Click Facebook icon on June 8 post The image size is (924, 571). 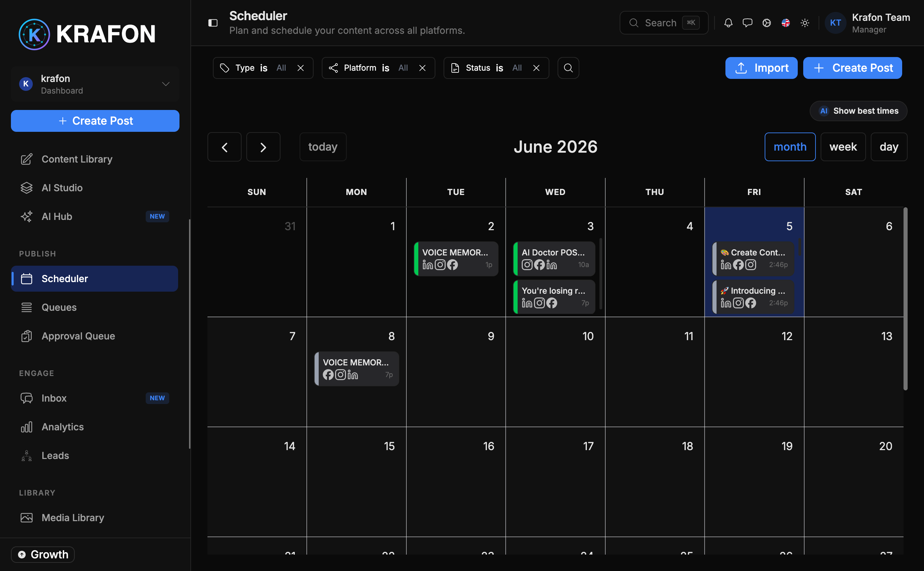[328, 375]
